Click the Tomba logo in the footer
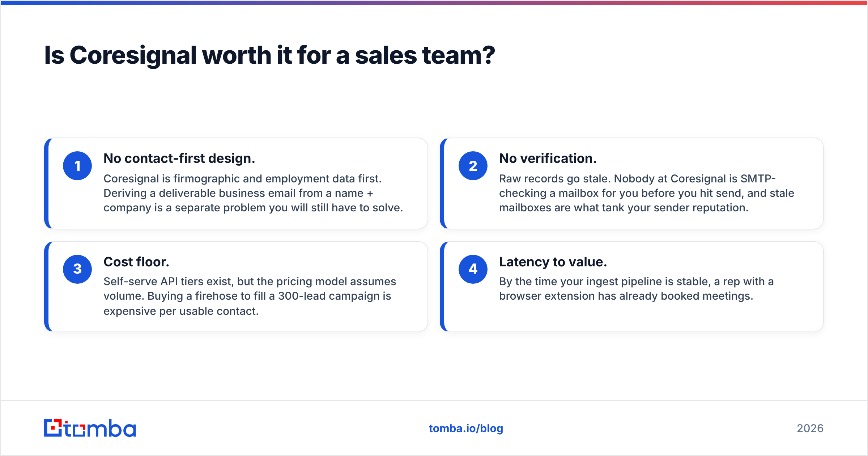 [90, 428]
